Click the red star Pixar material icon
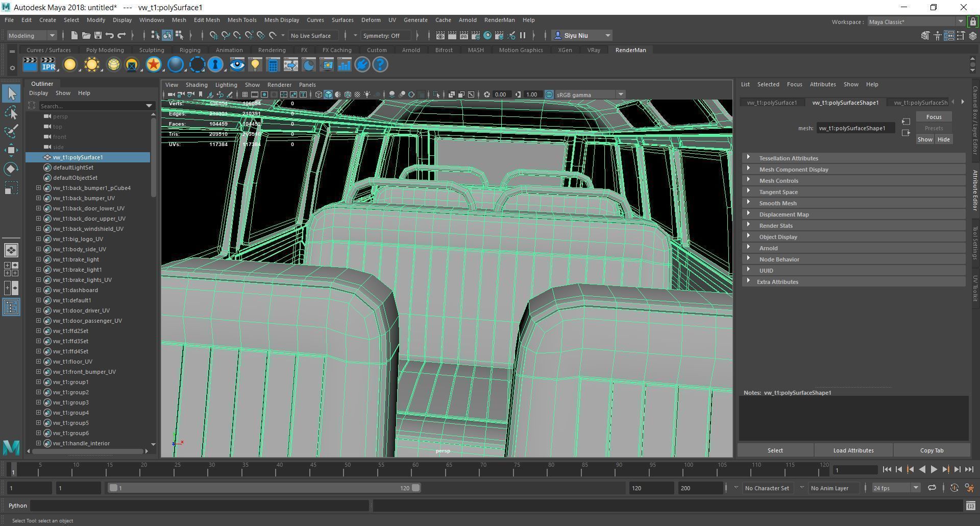This screenshot has height=526, width=980. (x=154, y=65)
